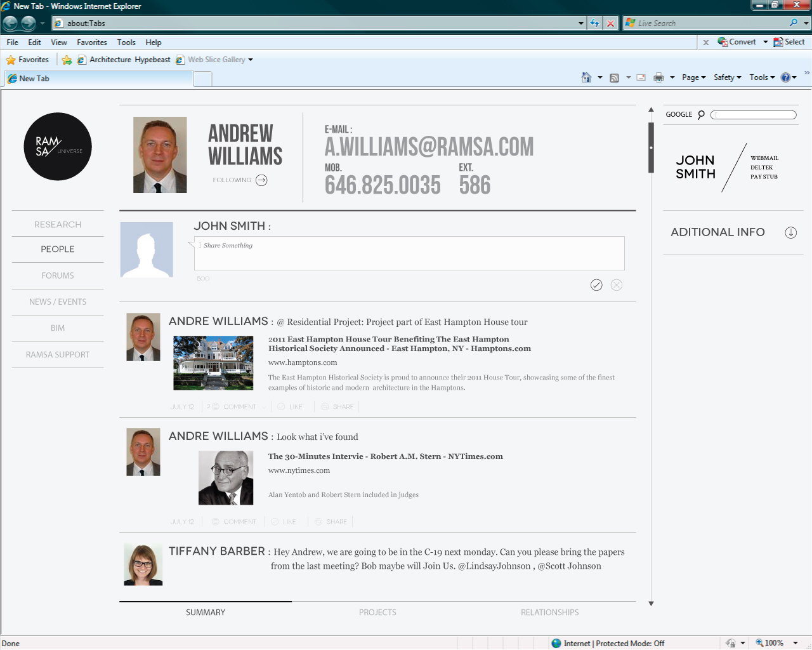812x650 pixels.
Task: Open the command bar Tools dropdown
Action: (x=762, y=77)
